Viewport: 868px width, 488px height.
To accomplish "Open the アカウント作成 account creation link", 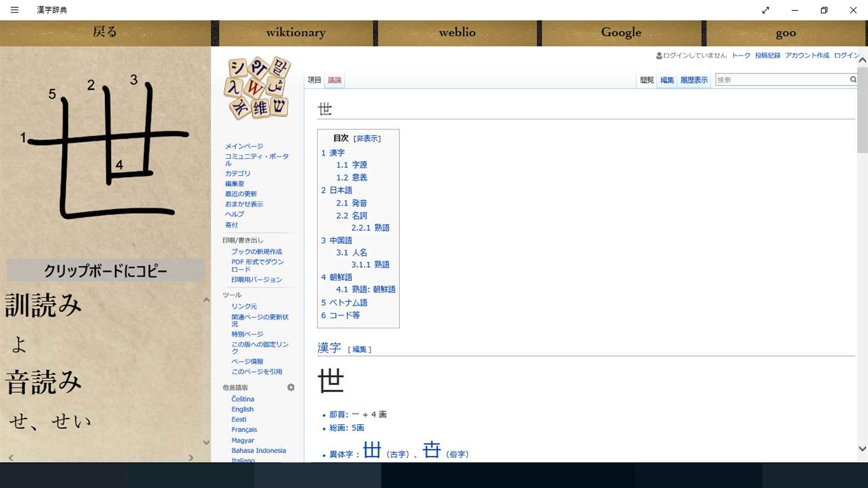I will 807,55.
